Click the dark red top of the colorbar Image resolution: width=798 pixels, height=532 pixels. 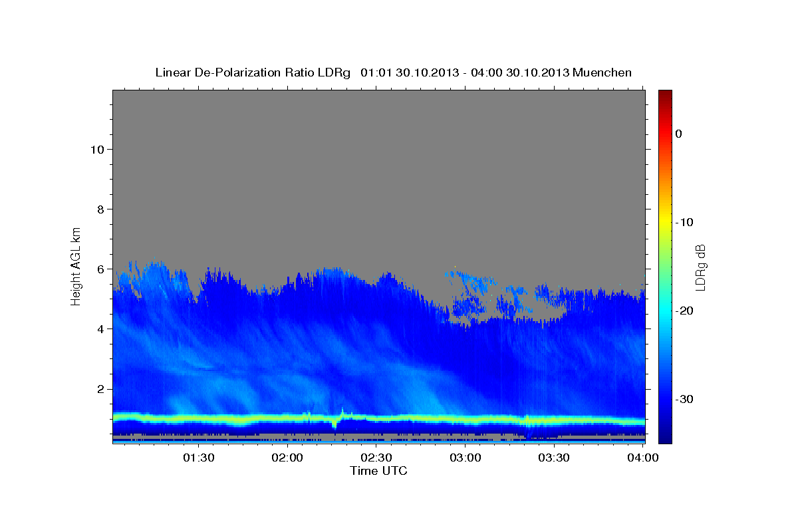665,94
